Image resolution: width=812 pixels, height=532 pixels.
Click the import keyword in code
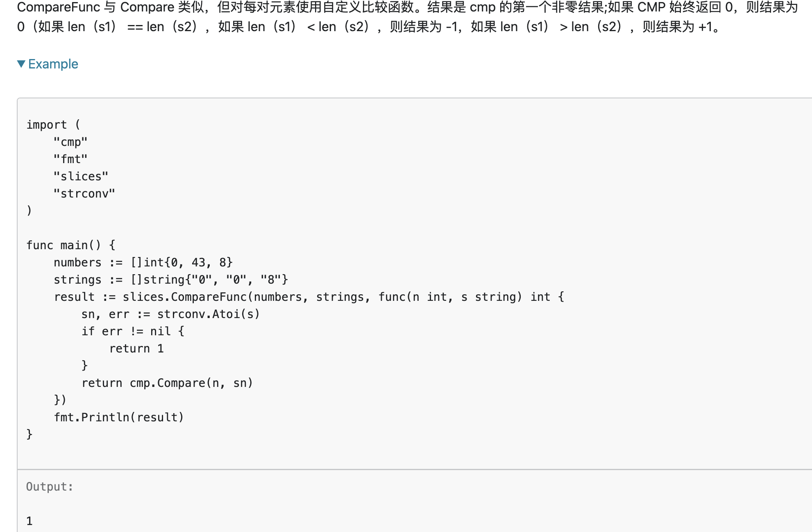click(46, 125)
